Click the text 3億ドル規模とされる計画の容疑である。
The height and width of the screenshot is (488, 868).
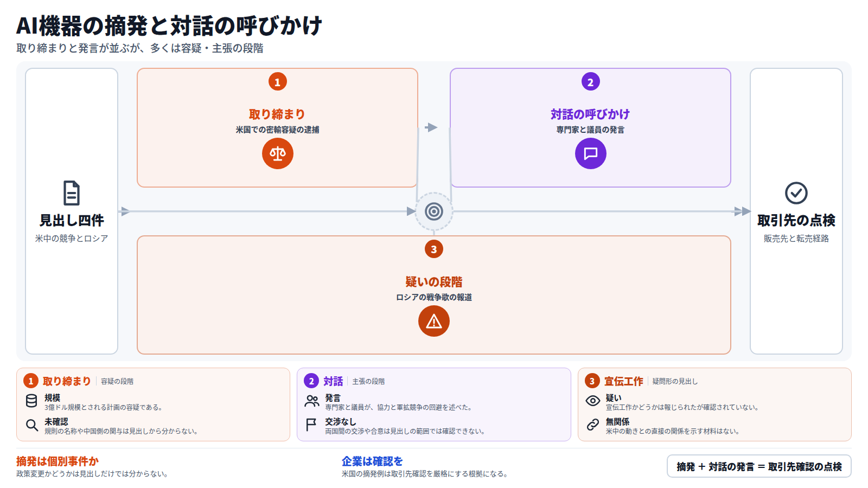pyautogui.click(x=104, y=407)
